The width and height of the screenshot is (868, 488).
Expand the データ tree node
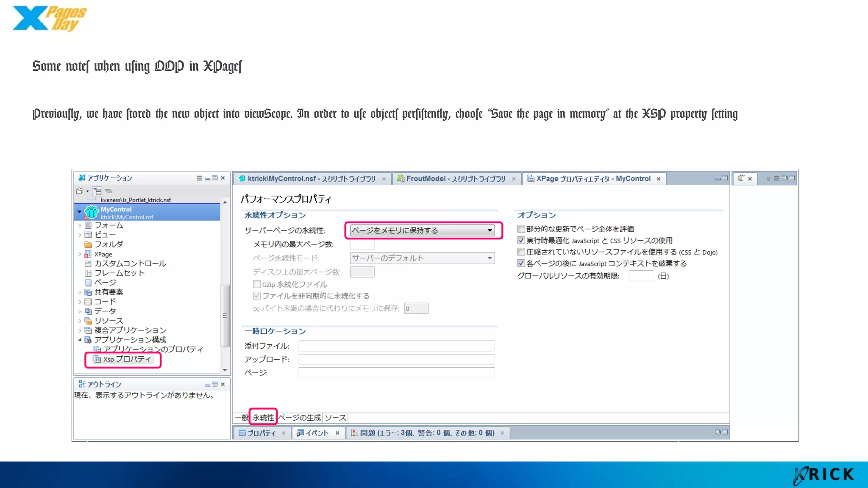pyautogui.click(x=80, y=311)
